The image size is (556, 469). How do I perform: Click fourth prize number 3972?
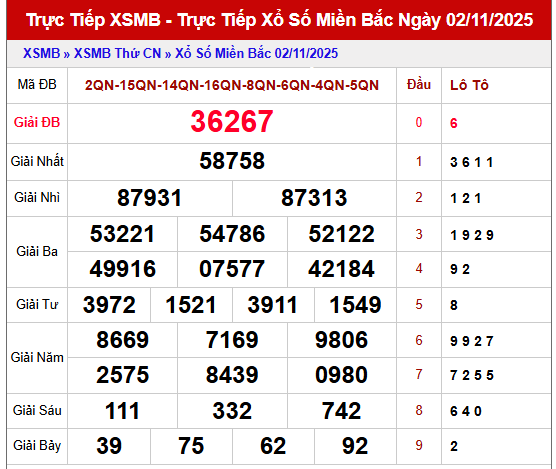pos(109,305)
